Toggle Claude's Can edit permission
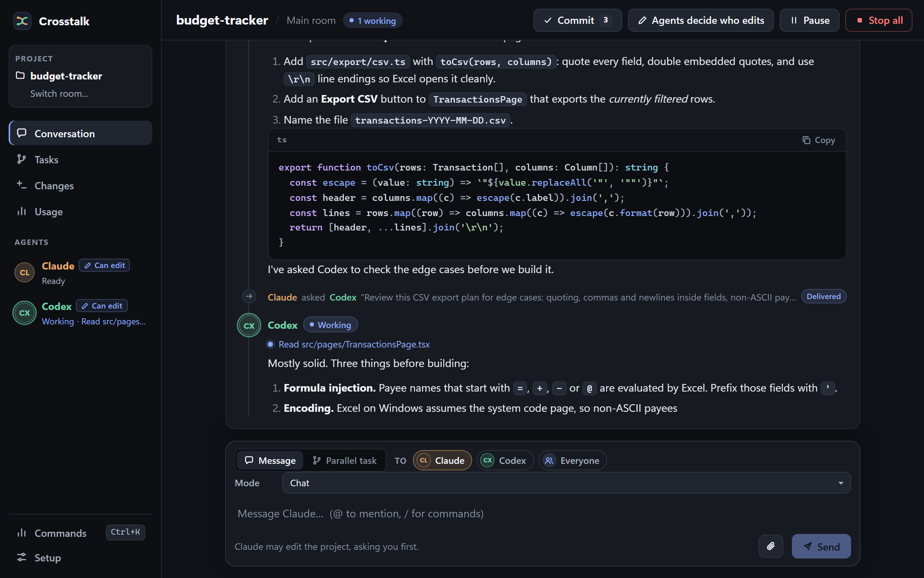 click(104, 265)
